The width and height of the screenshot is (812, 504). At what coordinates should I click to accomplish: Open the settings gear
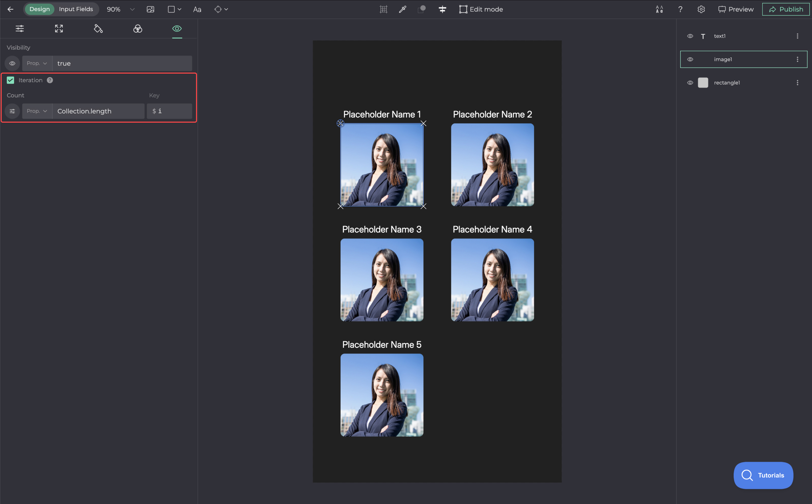click(701, 9)
